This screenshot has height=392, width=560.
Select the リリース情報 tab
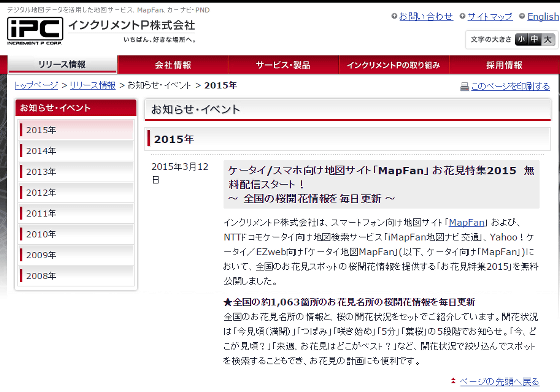click(x=62, y=65)
